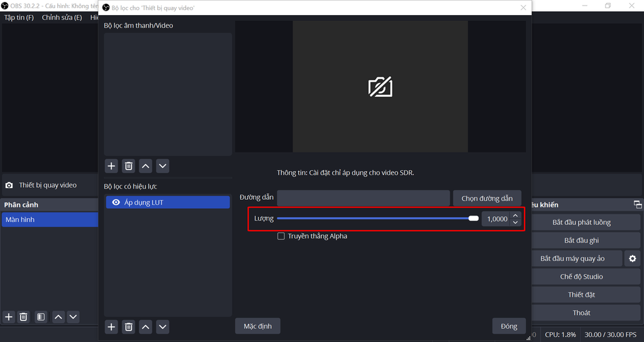Click the Đường dẫn path input field
The height and width of the screenshot is (342, 644).
pos(363,198)
